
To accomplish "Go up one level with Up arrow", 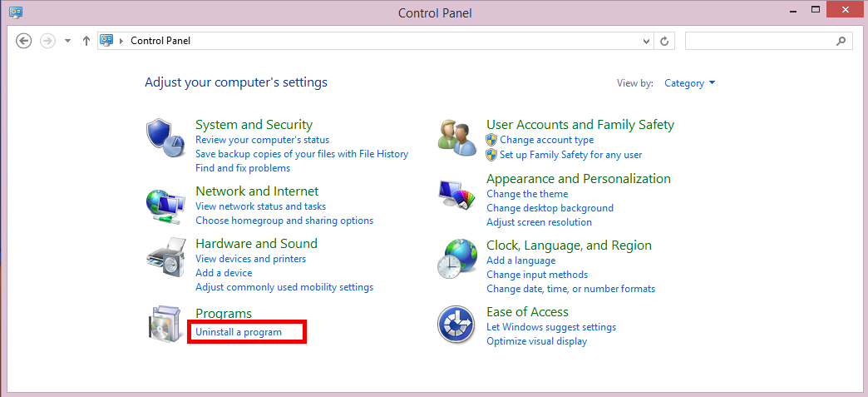I will click(x=86, y=41).
